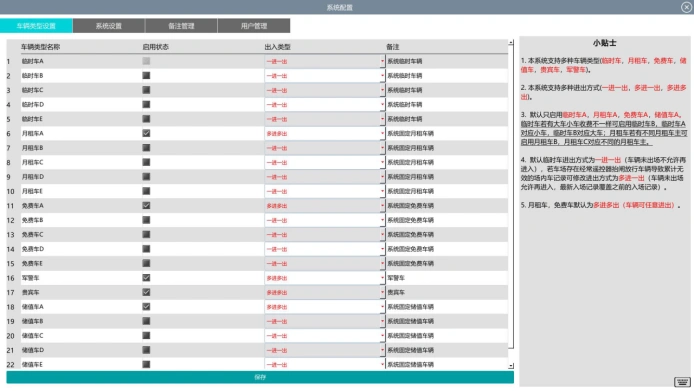694x391 pixels.
Task: Expand the 临时车C 出入类型 dropdown
Action: click(x=382, y=90)
